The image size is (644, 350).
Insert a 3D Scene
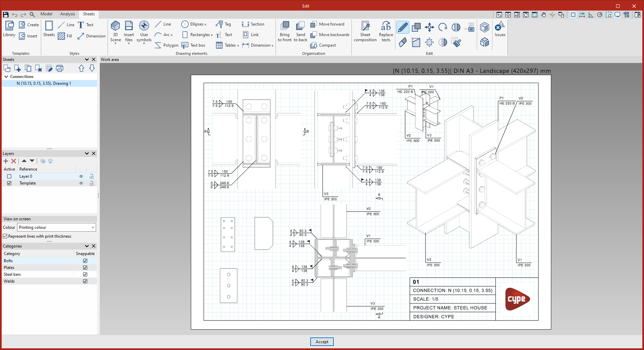click(115, 32)
